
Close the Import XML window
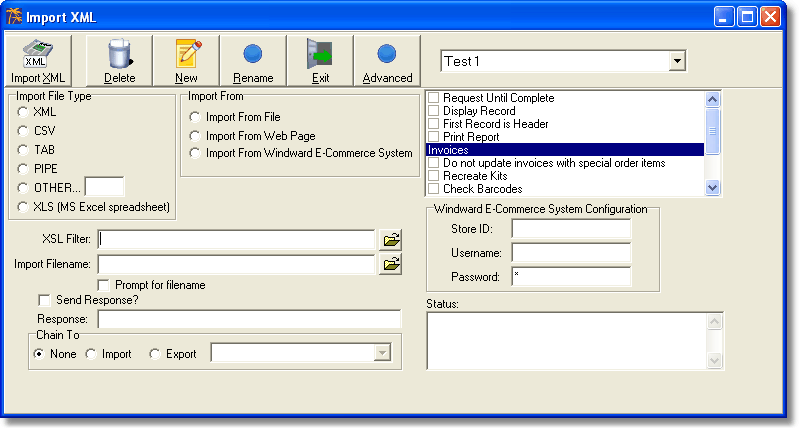point(770,17)
